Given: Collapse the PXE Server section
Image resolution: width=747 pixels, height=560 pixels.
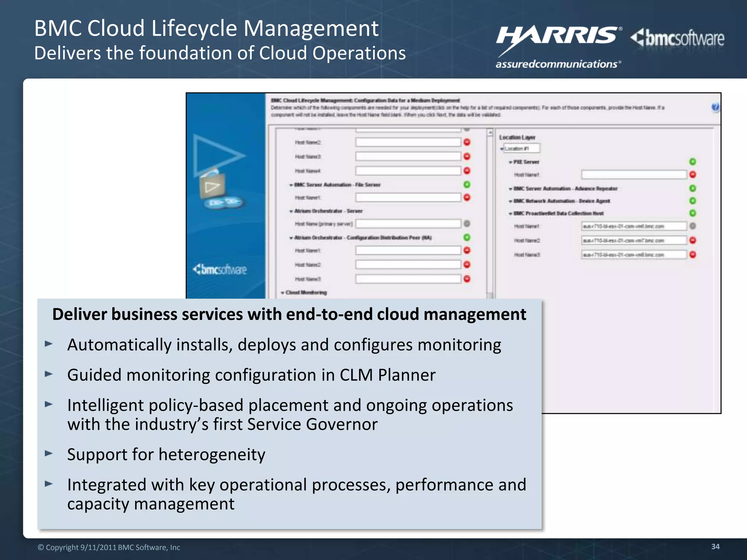Looking at the screenshot, I should tap(511, 162).
